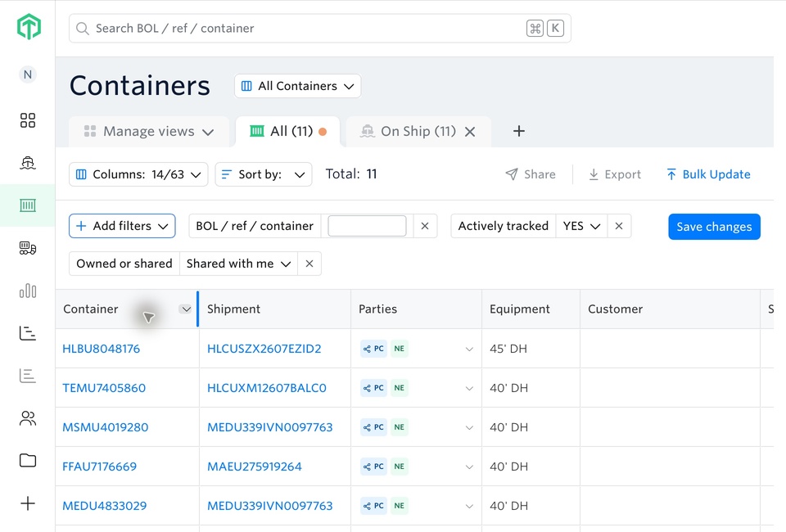Screen dimensions: 786x532
Task: Expand parties for HLBU8048176 row
Action: point(469,349)
